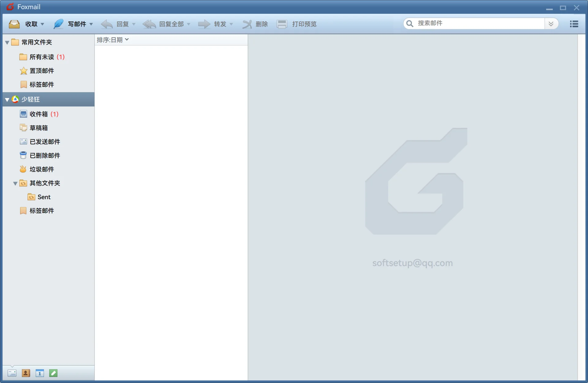Open the hamburger menu icon at top right

(x=574, y=24)
